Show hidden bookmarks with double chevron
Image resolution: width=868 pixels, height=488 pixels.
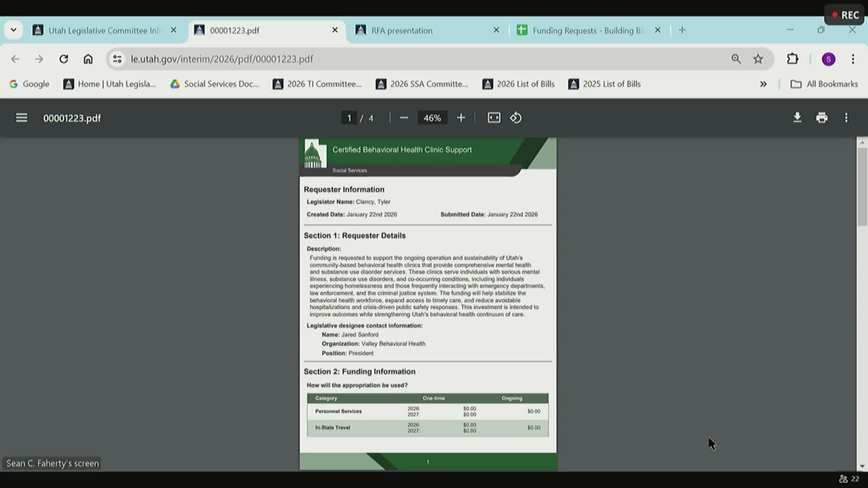[x=763, y=84]
